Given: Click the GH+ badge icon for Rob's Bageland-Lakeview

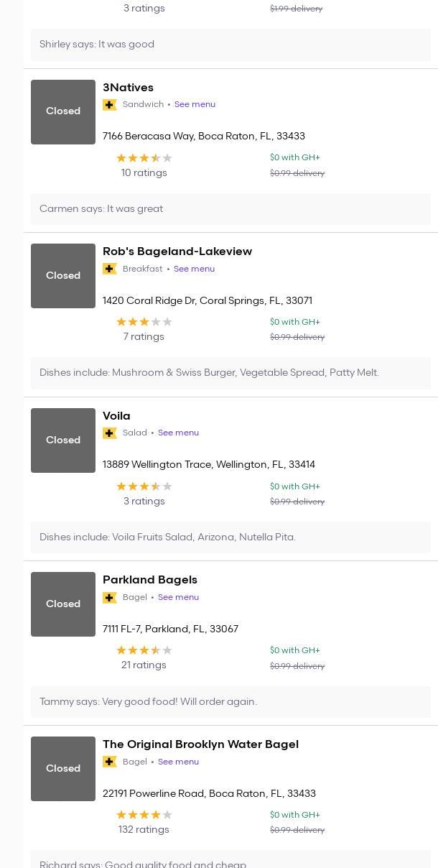Looking at the screenshot, I should pos(110,269).
